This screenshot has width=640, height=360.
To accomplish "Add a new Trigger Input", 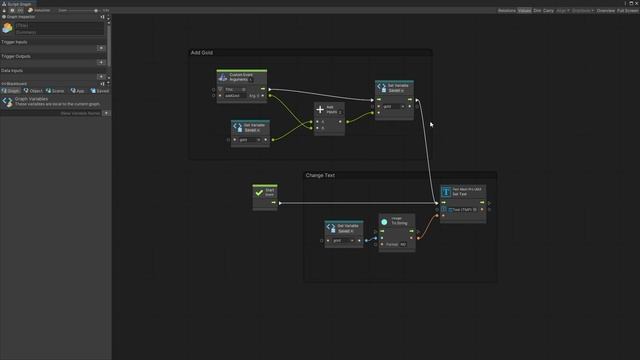I will (101, 48).
